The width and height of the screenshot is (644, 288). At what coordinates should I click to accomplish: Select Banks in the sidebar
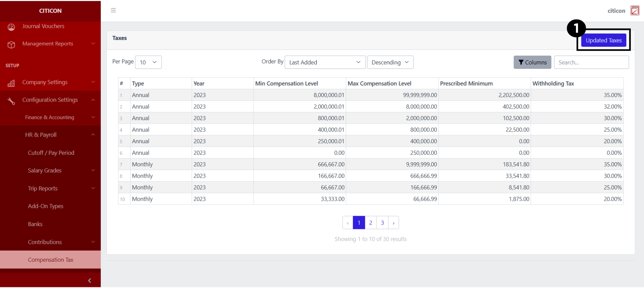pos(35,224)
